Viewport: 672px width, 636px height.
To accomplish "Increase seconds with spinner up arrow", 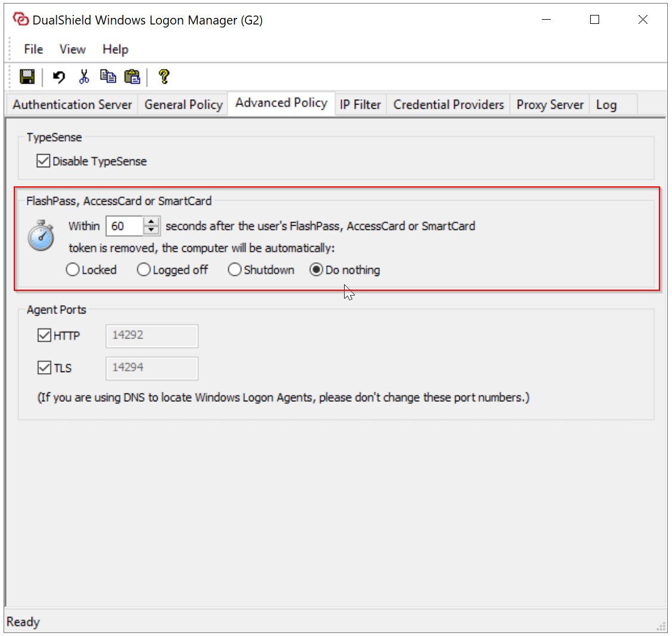I will point(152,222).
